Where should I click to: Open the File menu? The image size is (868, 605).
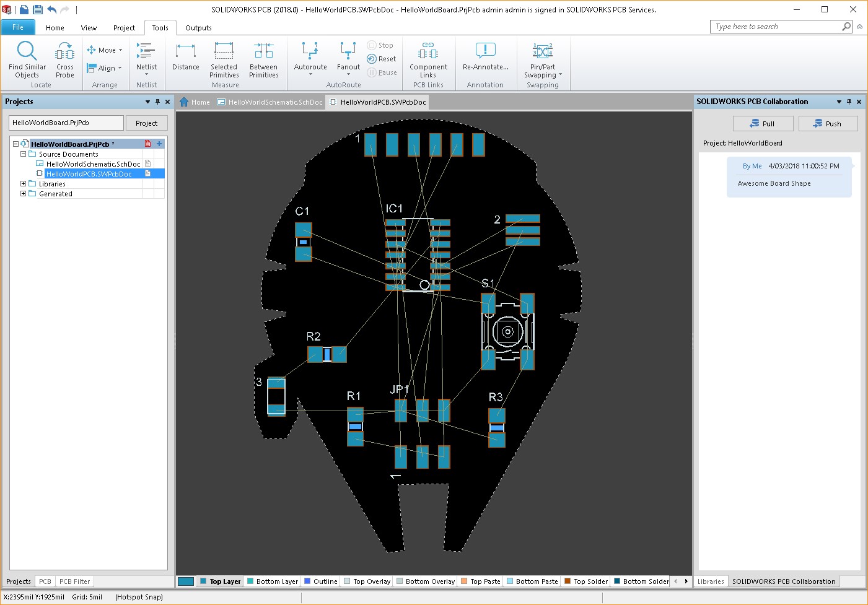point(18,27)
